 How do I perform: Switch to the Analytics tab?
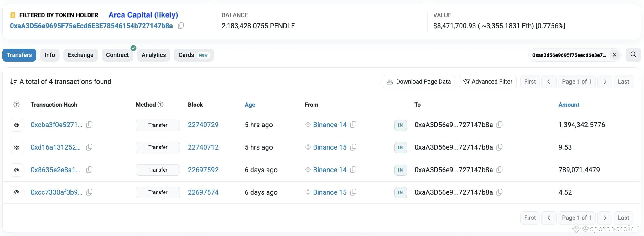(x=153, y=55)
